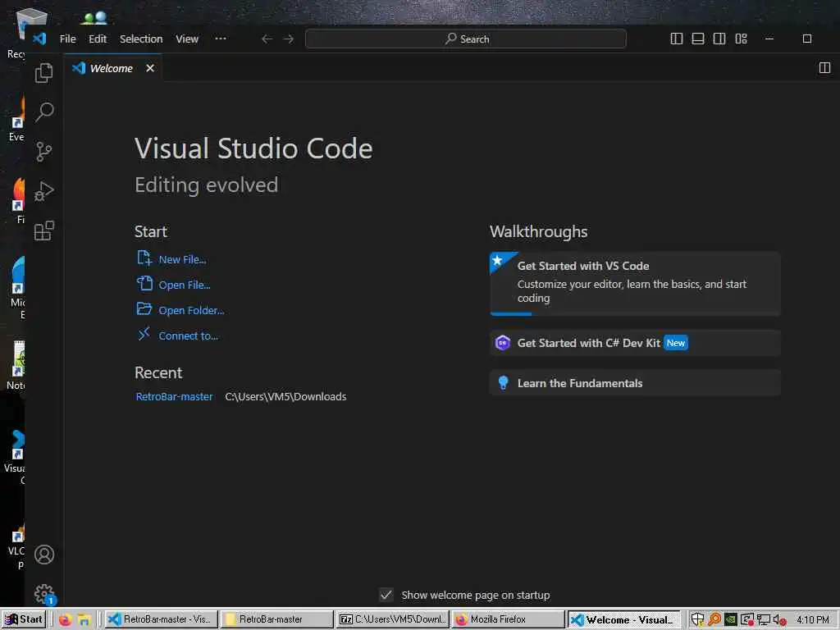Click the lightbulb icon on Learn the Fundamentals

tap(503, 382)
